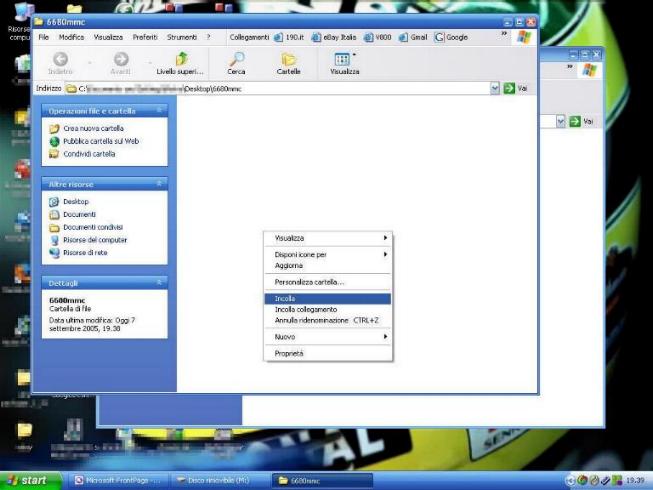The height and width of the screenshot is (490, 653).
Task: Expand Disponi icone per submenu
Action: point(328,254)
